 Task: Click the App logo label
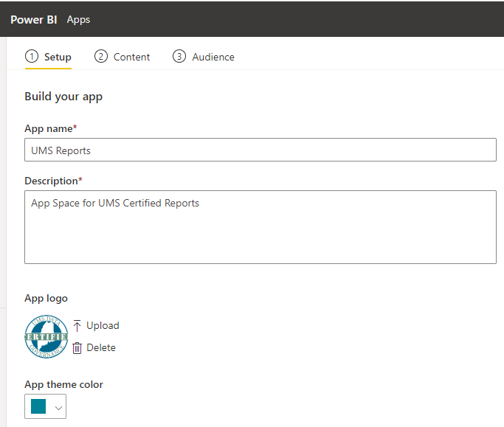pyautogui.click(x=46, y=298)
